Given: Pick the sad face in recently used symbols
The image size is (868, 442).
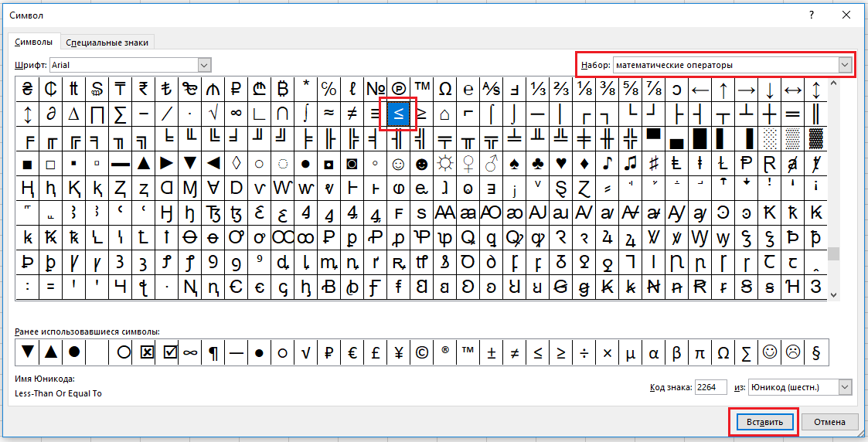Looking at the screenshot, I should (793, 352).
